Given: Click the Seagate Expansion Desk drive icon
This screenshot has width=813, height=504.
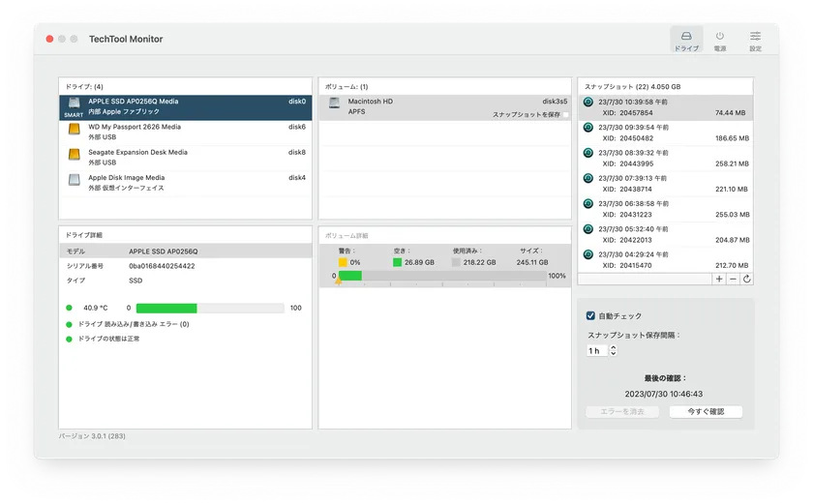Looking at the screenshot, I should tap(75, 155).
